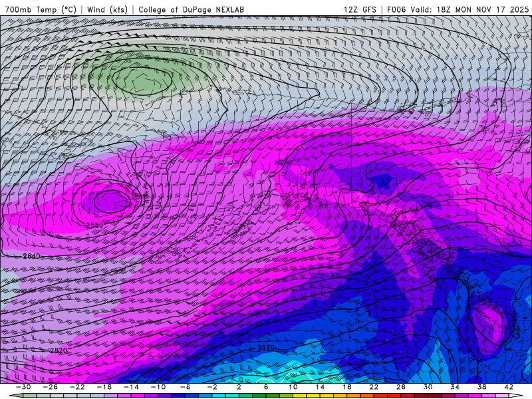Click the -30 color scale label
This screenshot has width=532, height=399.
[23, 387]
